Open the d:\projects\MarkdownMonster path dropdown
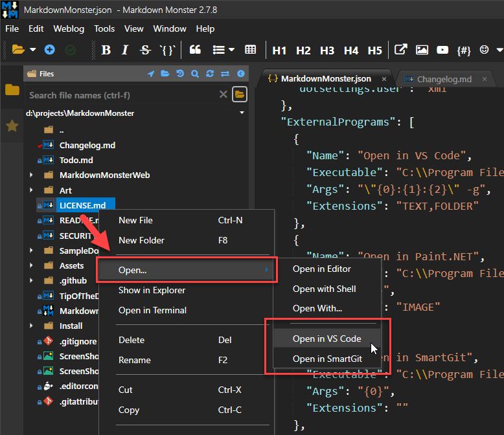 pos(242,113)
